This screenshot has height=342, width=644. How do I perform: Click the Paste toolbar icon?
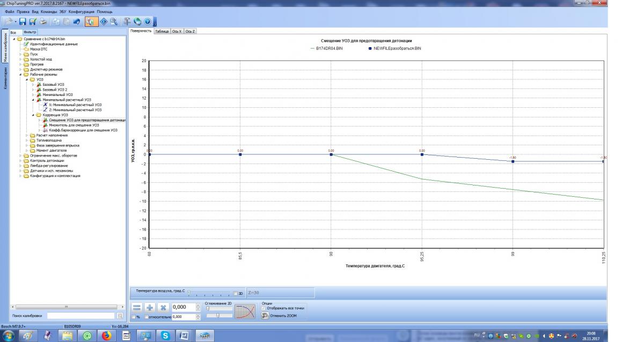[x=67, y=21]
